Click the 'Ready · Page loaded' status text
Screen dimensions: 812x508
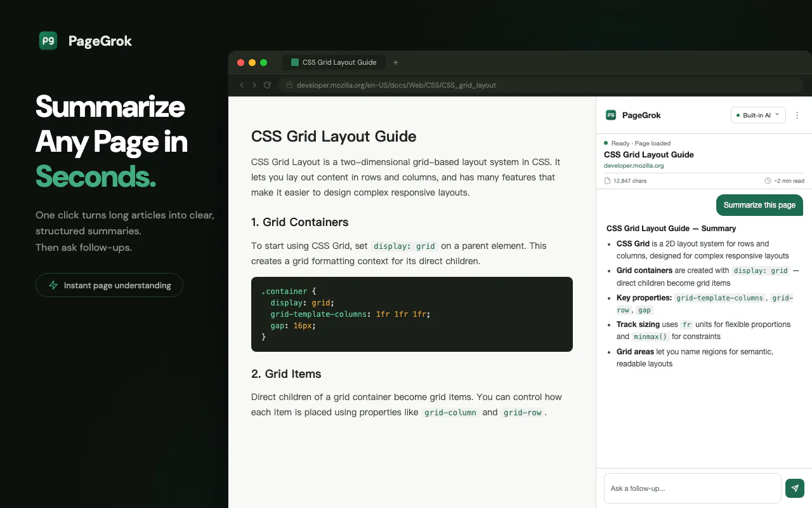tap(641, 144)
